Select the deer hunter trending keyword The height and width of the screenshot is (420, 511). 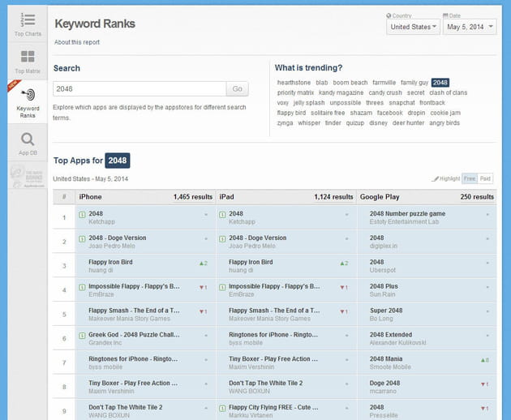coord(408,123)
